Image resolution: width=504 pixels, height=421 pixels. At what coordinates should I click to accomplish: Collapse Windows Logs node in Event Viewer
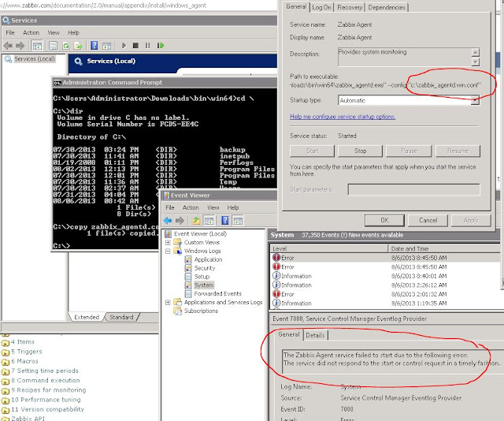pos(168,251)
